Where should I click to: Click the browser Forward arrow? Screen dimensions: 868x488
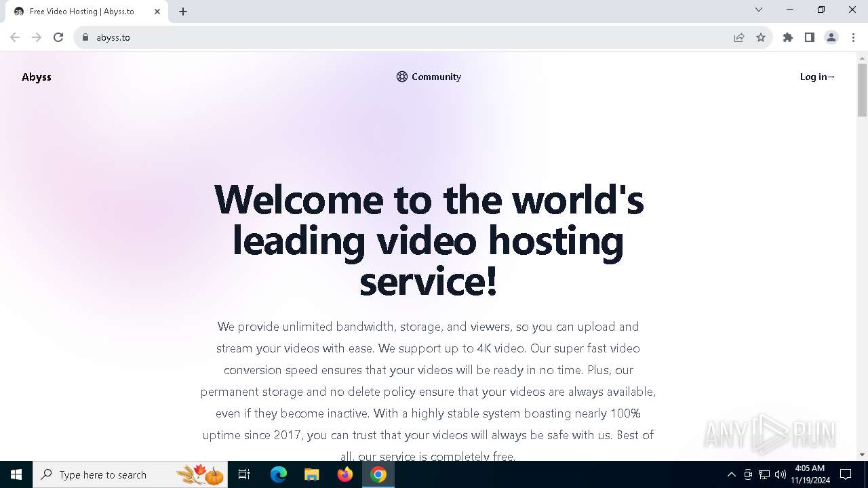[x=37, y=37]
